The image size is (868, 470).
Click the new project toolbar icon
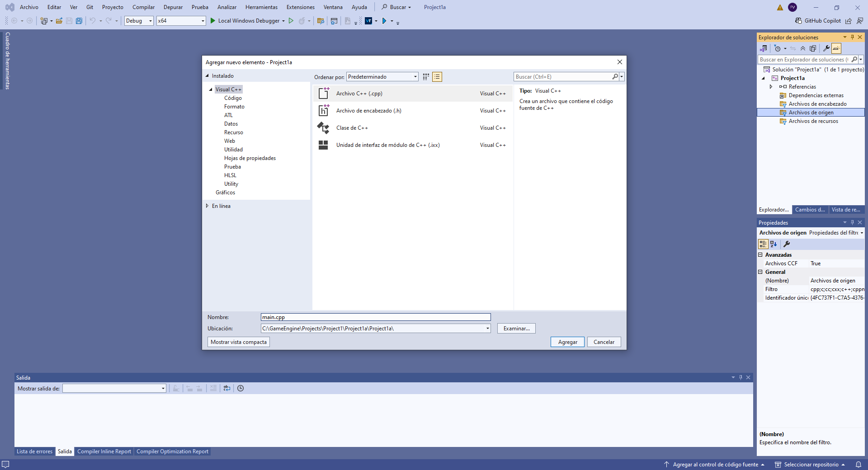44,21
